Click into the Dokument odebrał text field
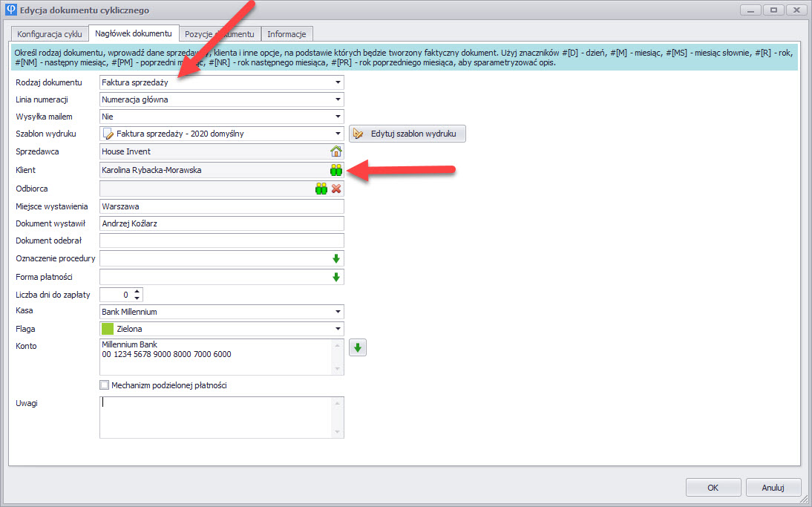Image resolution: width=812 pixels, height=507 pixels. tap(221, 241)
